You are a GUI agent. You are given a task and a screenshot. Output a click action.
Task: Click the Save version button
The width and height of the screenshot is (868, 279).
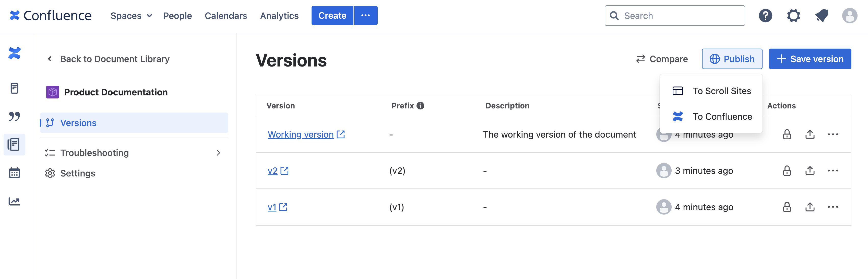pyautogui.click(x=810, y=59)
